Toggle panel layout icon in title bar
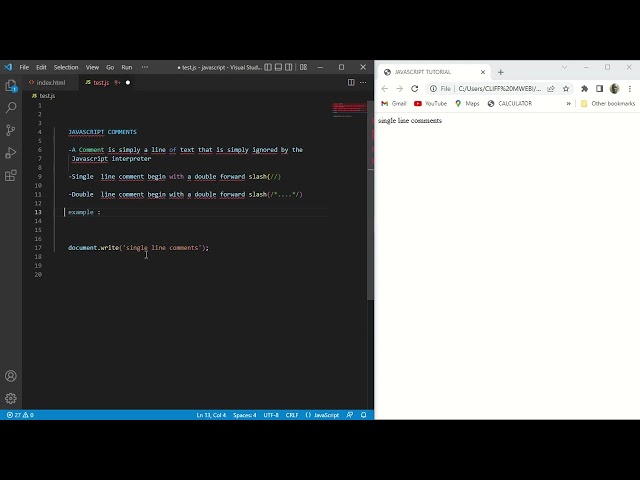 click(278, 67)
